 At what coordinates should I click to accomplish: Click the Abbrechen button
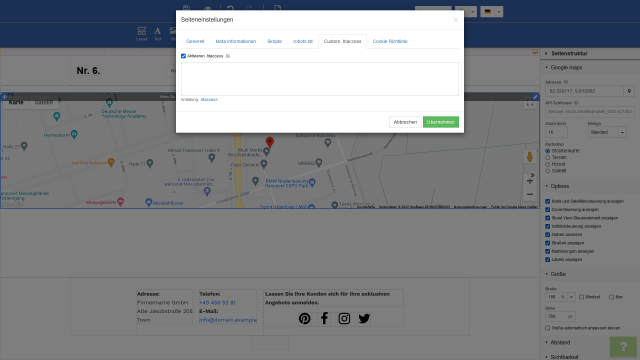[405, 122]
